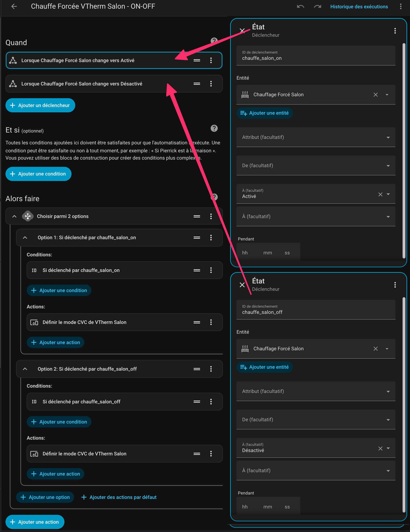This screenshot has width=410, height=532.
Task: Open three-dot menu of Activé trigger
Action: click(211, 60)
